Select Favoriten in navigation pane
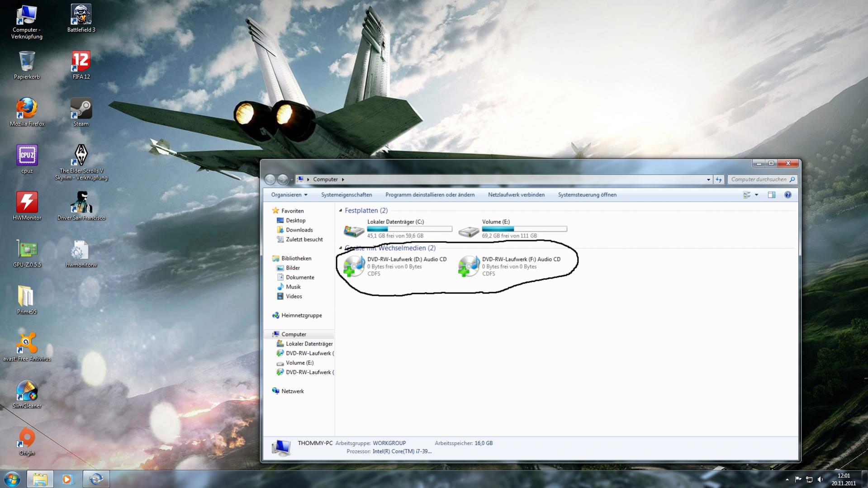Screen dimensions: 868x488 (288, 211)
